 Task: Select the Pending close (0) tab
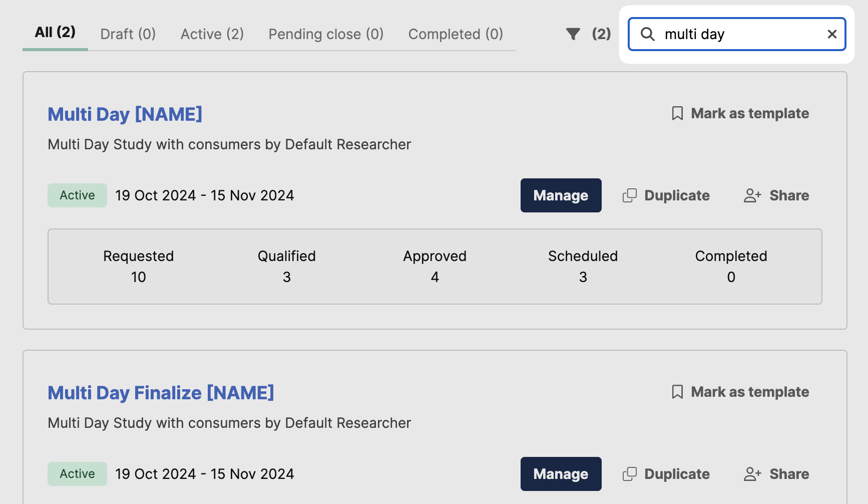[326, 34]
